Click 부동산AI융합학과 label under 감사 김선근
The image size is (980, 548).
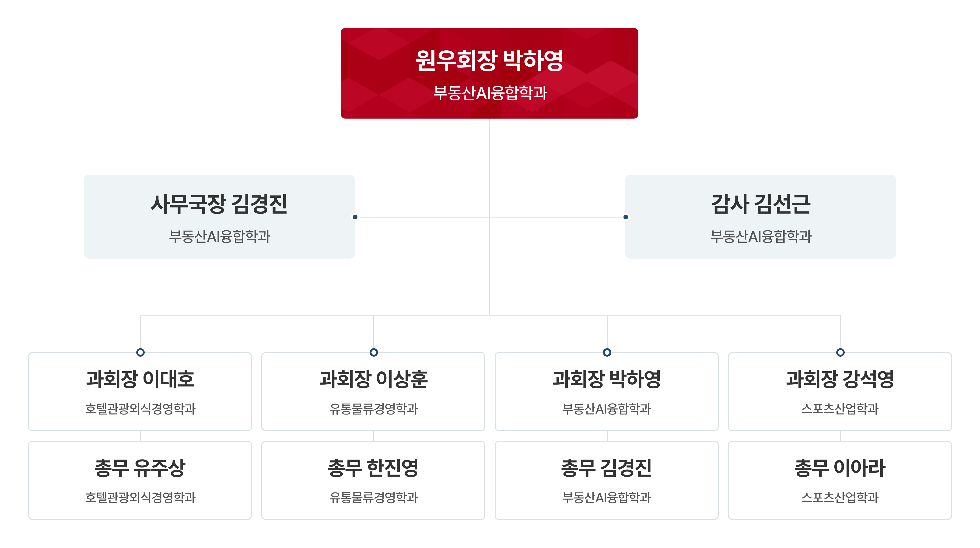point(761,236)
